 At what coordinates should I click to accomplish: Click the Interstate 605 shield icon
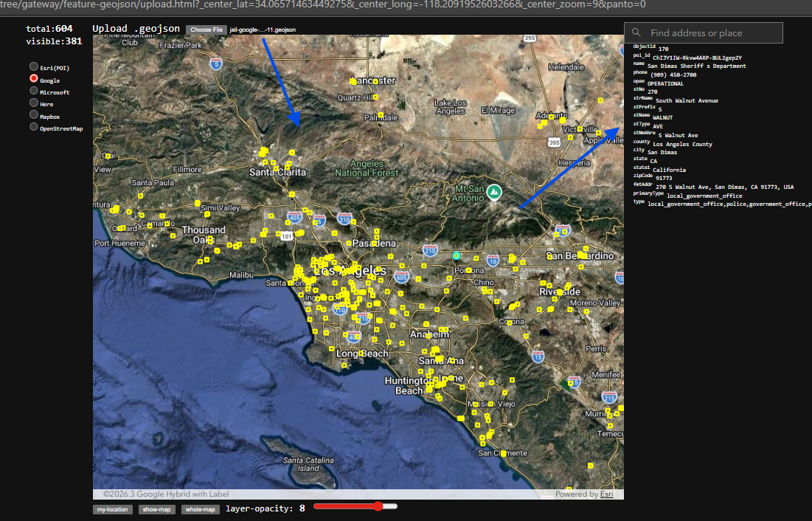point(401,277)
